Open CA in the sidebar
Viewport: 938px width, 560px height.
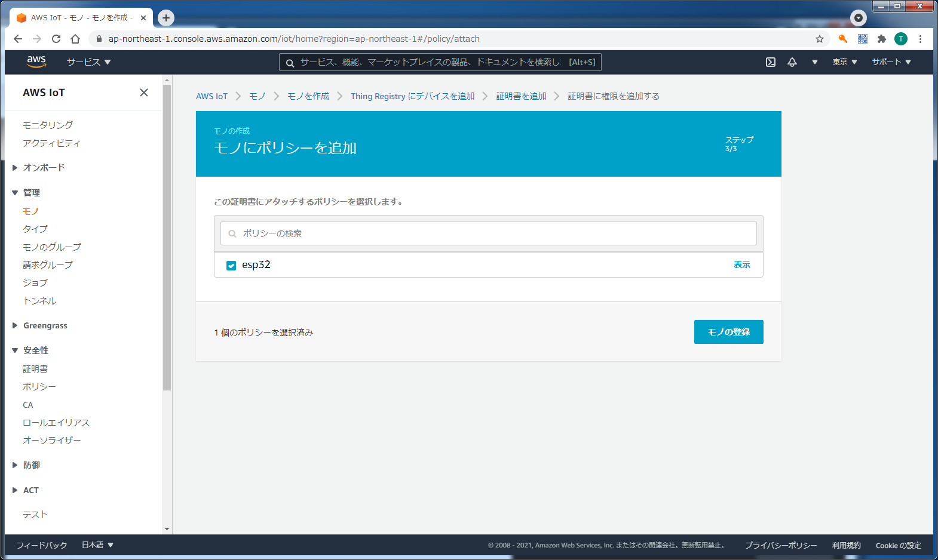pyautogui.click(x=28, y=405)
